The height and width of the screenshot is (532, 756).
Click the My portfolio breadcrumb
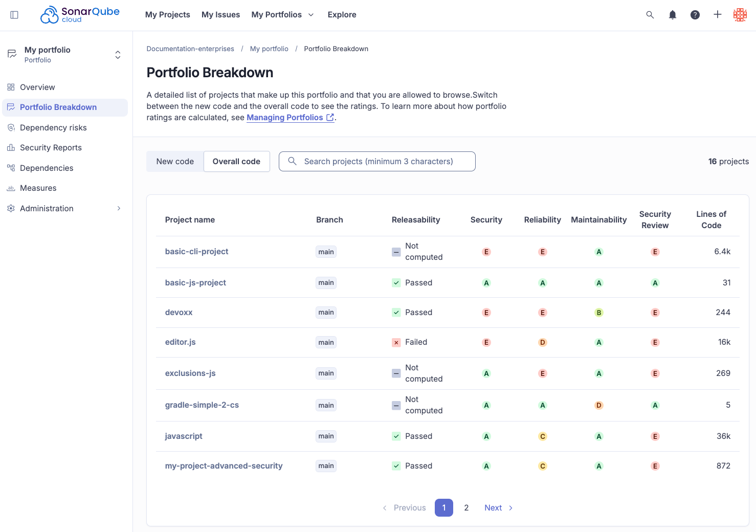(269, 49)
